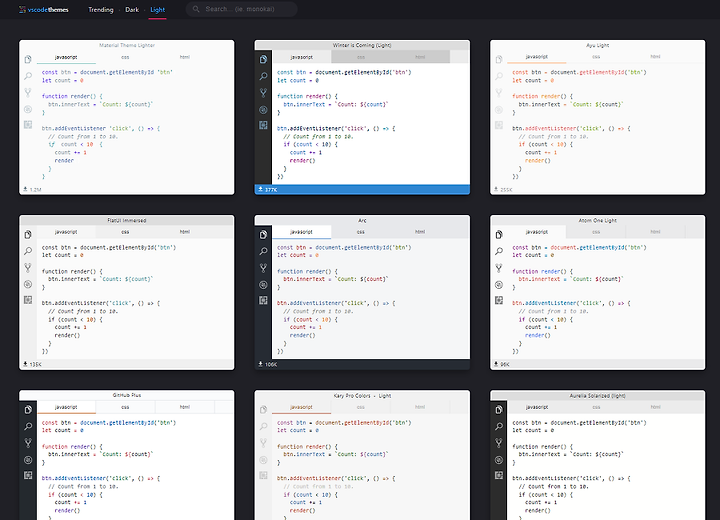Click explorer icon in Arc theme sidebar
The width and height of the screenshot is (720, 520).
[263, 235]
